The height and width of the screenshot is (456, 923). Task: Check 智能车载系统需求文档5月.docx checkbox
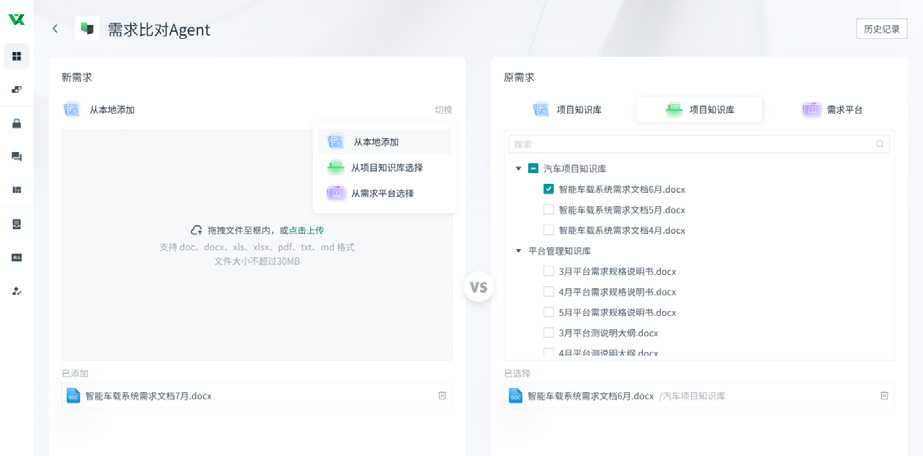[548, 210]
